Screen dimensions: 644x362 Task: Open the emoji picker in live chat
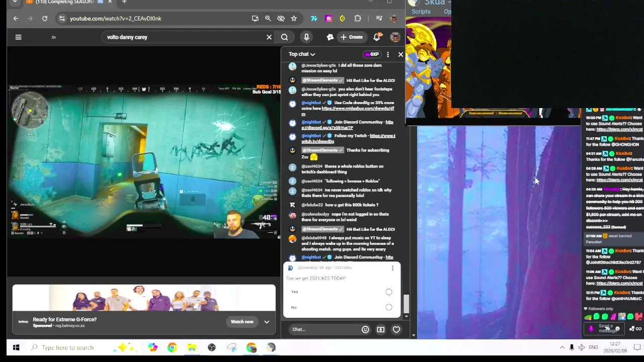[365, 329]
